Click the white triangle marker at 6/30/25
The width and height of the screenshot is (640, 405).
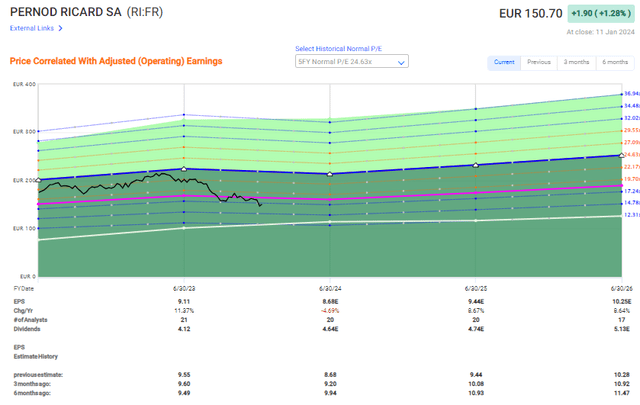pyautogui.click(x=476, y=165)
